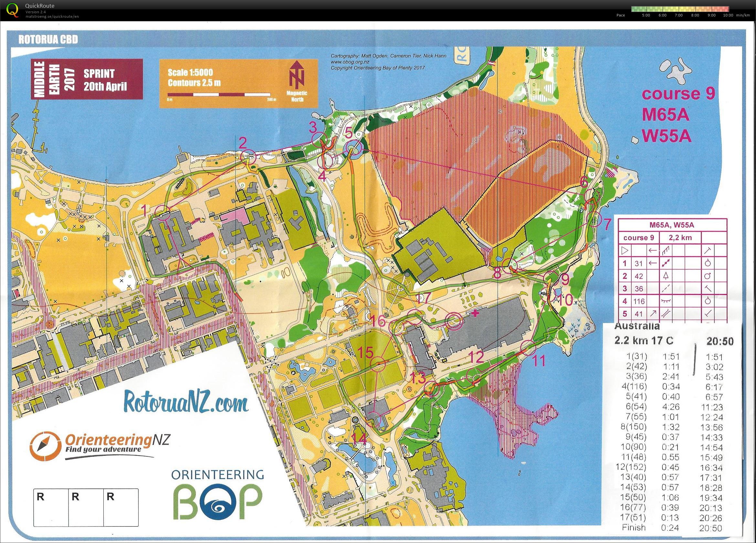Image resolution: width=756 pixels, height=543 pixels.
Task: Click control circle number 1 on map
Action: click(x=163, y=213)
